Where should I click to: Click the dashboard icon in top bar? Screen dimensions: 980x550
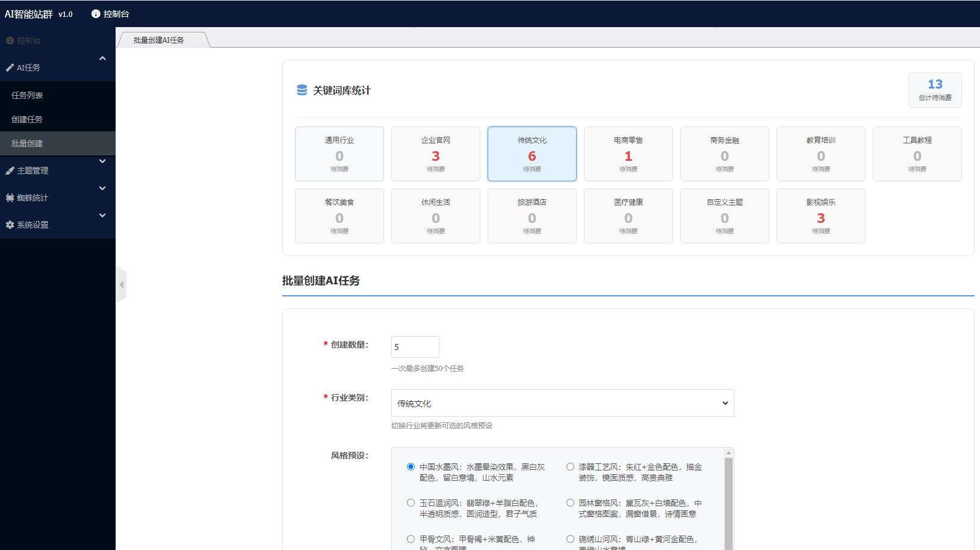96,14
